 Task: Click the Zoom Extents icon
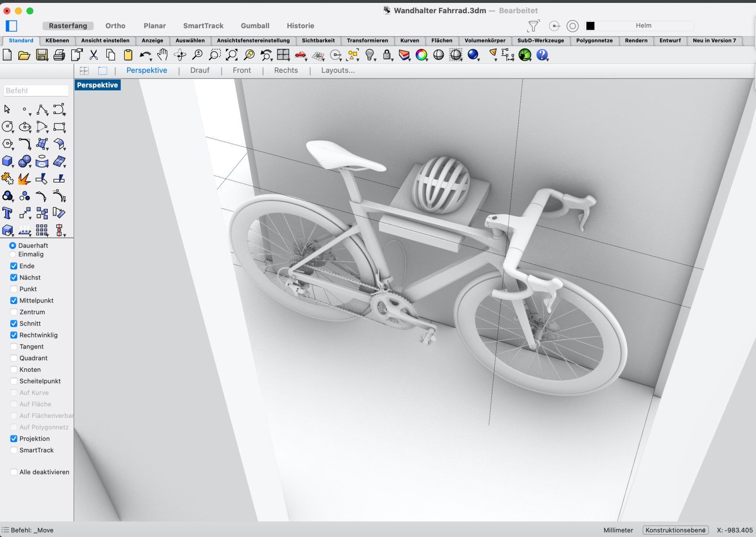pyautogui.click(x=232, y=55)
